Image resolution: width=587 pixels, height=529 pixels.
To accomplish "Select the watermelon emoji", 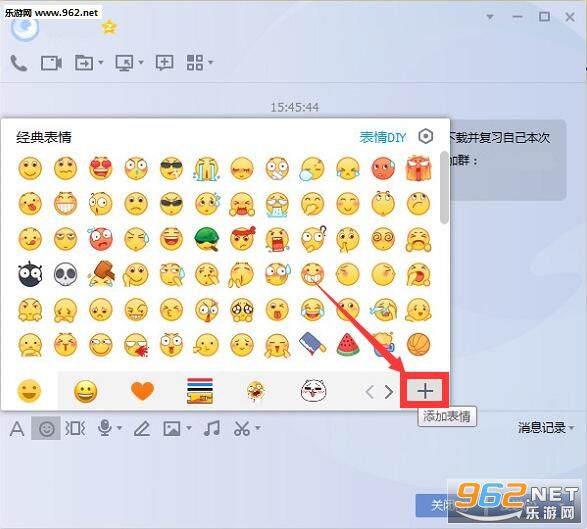I will pyautogui.click(x=348, y=344).
